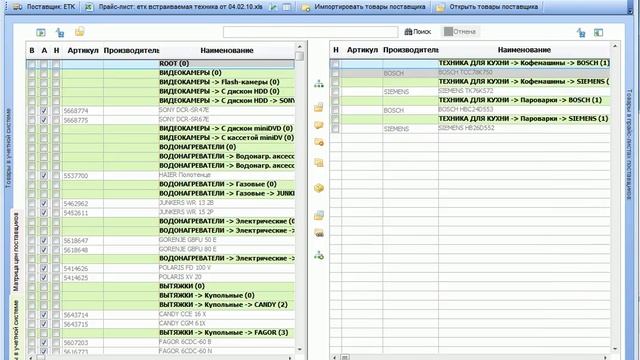This screenshot has height=360, width=640.
Task: Select the ROOT (0) row
Action: 160,64
